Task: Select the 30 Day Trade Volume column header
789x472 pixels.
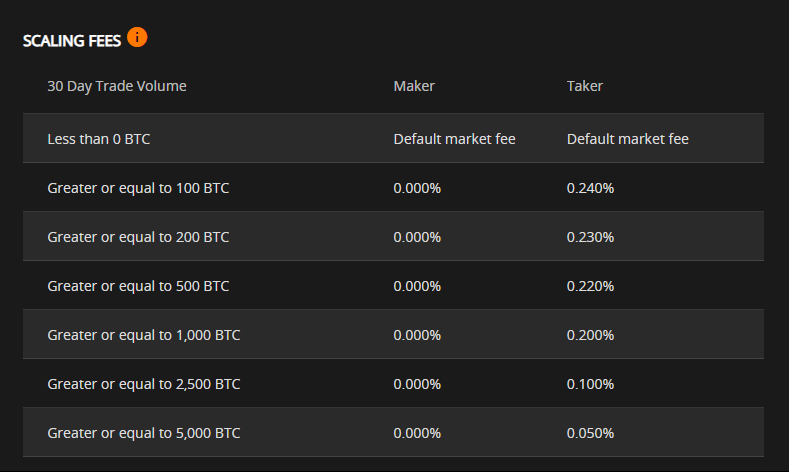Action: coord(117,86)
